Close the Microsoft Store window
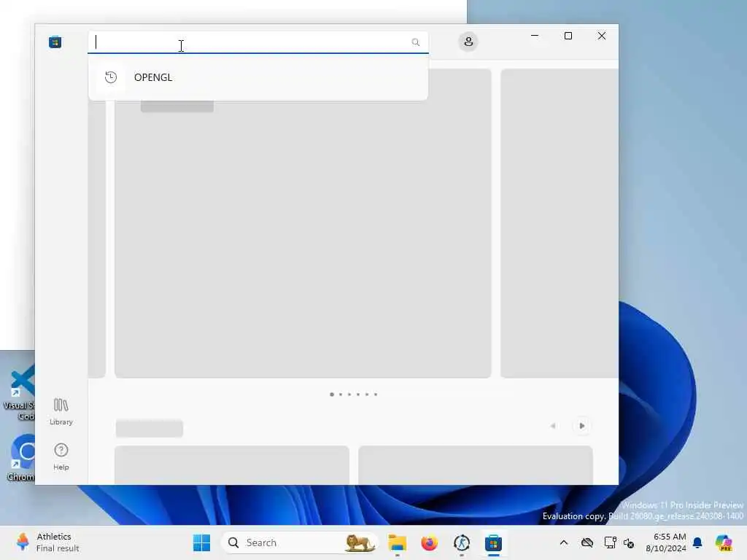Viewport: 747px width, 560px height. pyautogui.click(x=602, y=36)
